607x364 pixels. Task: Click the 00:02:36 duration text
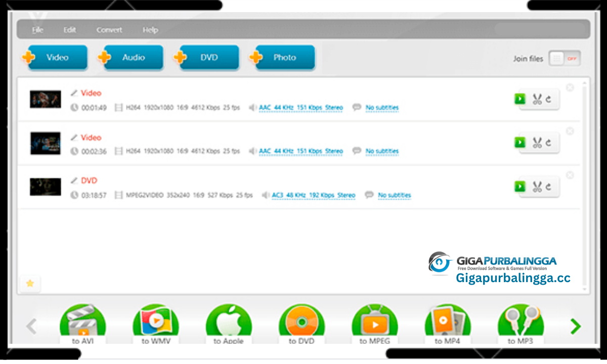coord(94,152)
